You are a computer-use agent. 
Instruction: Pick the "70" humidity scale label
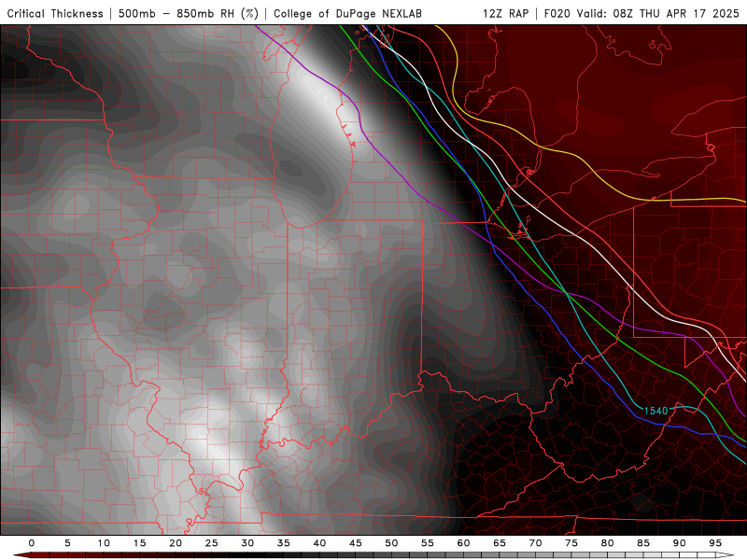[x=535, y=543]
